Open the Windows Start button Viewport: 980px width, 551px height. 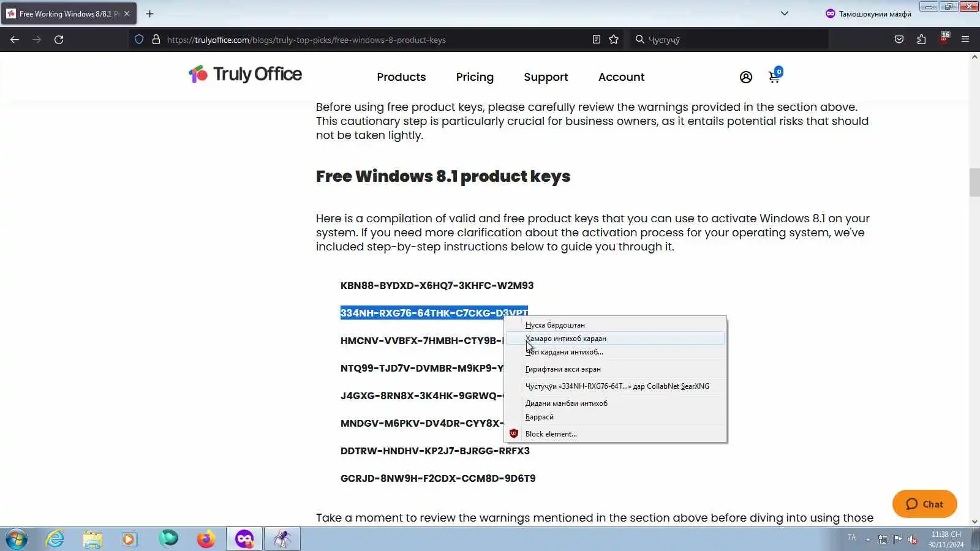pos(17,539)
